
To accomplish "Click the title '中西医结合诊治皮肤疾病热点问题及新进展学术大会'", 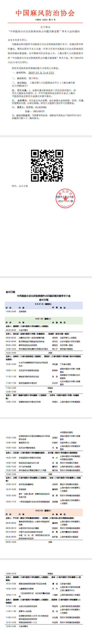I will point(44,296).
